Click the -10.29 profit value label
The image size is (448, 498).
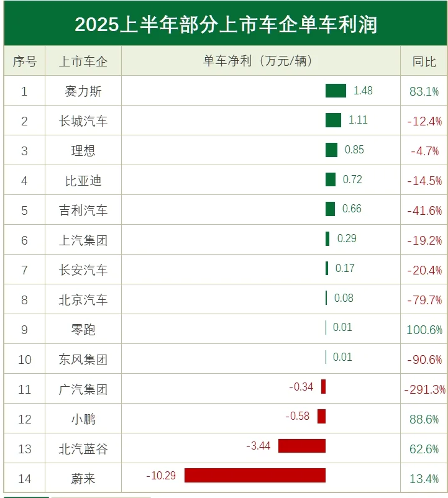162,476
